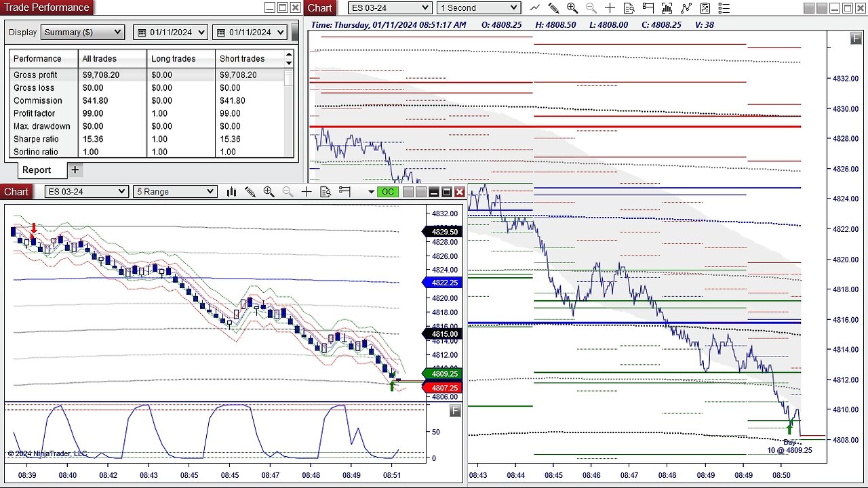Open bar type icon in main chart toolbar
The image size is (868, 488).
[x=534, y=8]
